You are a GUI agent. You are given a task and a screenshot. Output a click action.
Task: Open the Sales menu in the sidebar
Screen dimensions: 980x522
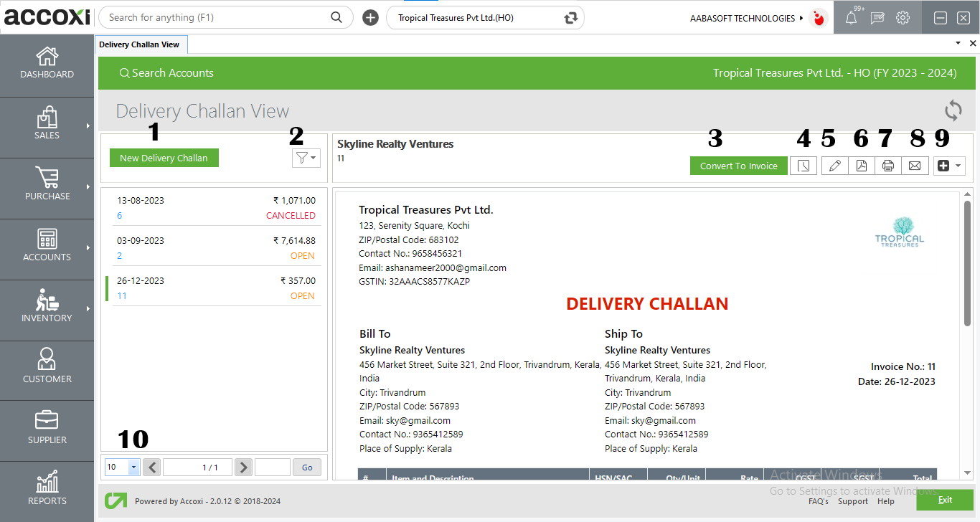[x=47, y=127]
